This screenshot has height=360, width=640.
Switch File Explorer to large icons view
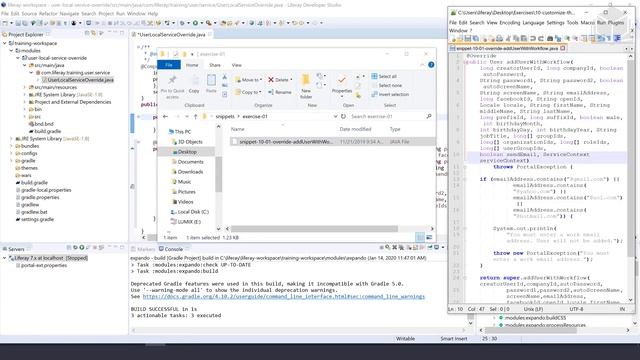tap(429, 237)
